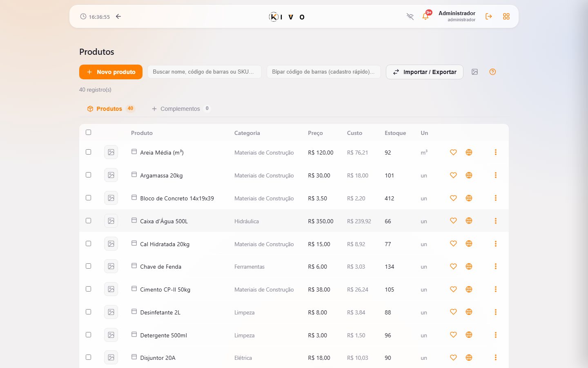Click the heart icon for Disjuntor 20A

click(453, 358)
